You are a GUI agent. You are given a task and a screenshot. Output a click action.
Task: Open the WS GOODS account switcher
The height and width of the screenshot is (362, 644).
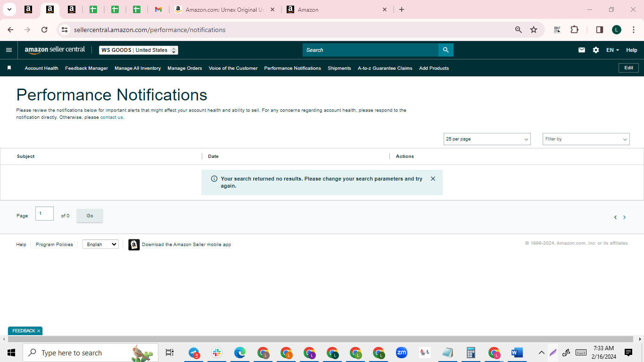pyautogui.click(x=139, y=50)
